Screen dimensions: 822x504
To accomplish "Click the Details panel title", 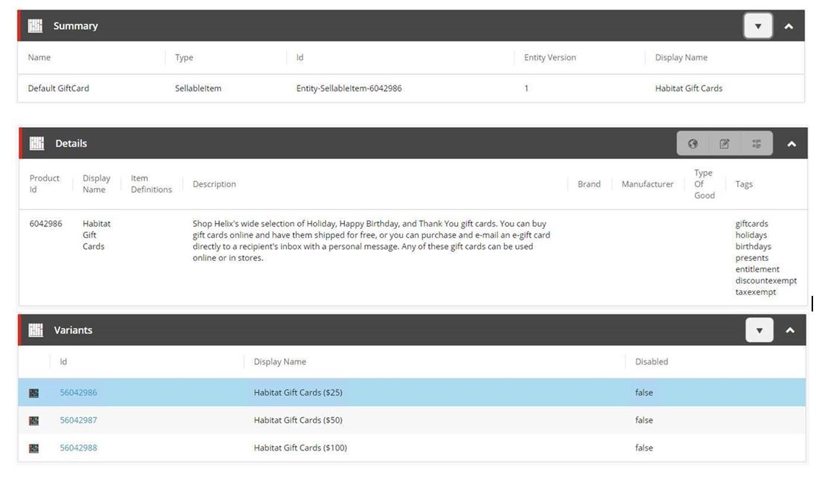I will [x=71, y=143].
